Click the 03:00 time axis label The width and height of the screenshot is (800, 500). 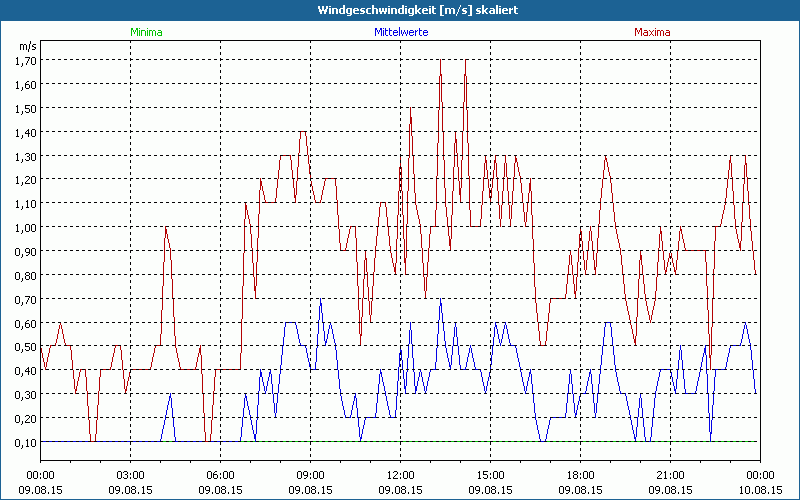coord(131,475)
